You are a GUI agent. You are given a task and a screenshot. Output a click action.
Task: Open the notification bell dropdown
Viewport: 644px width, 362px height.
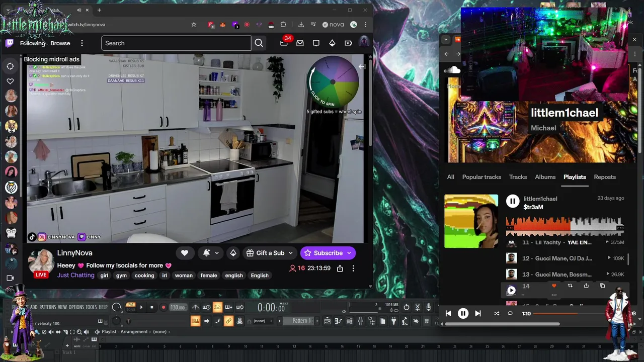(210, 253)
